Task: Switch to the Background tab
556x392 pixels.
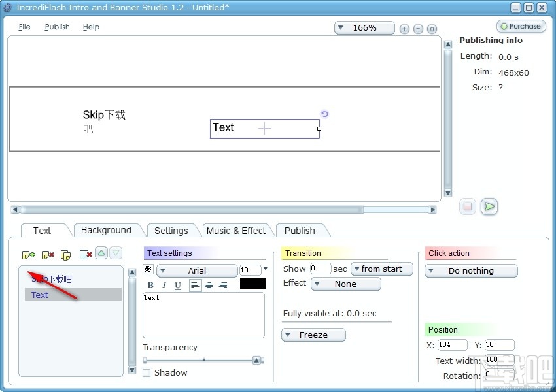Action: click(106, 230)
